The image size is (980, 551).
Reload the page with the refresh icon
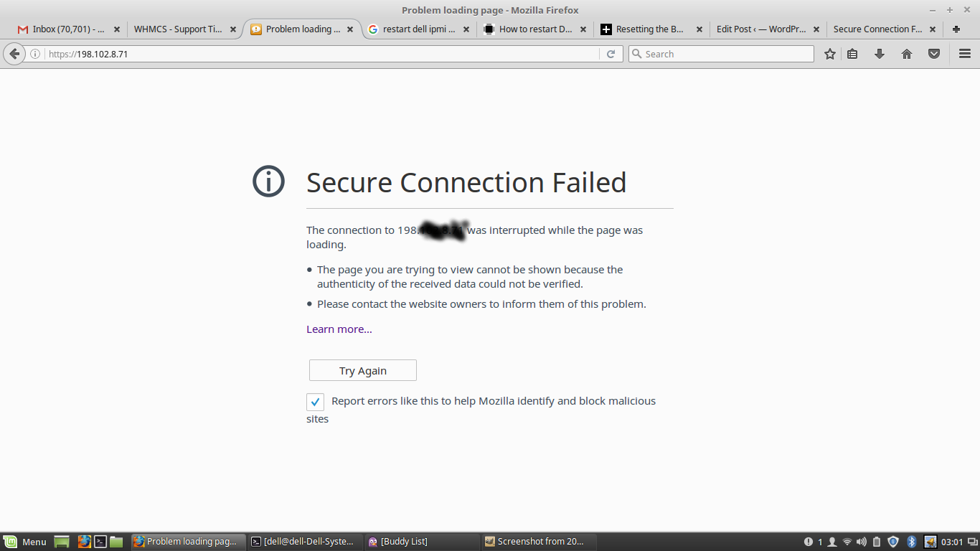611,54
